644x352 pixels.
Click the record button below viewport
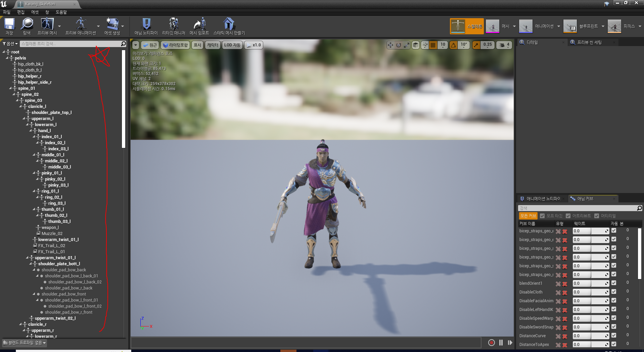pyautogui.click(x=492, y=343)
